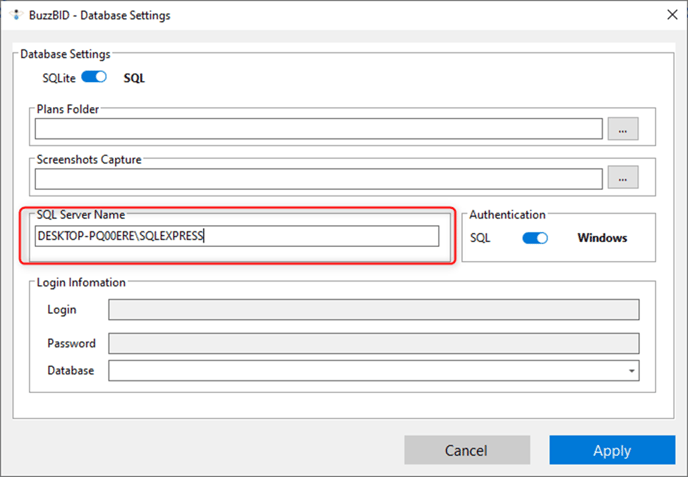The height and width of the screenshot is (477, 688).
Task: Focus the SQL Server Name text box
Action: 237,236
